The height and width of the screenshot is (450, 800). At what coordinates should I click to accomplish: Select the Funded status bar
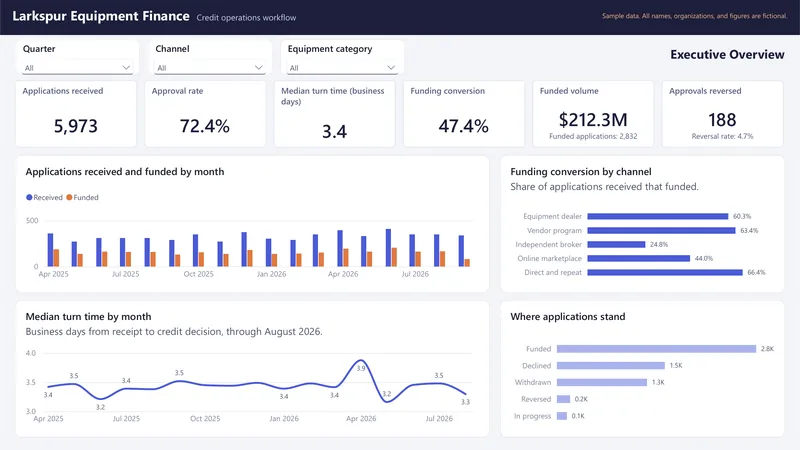click(x=656, y=349)
